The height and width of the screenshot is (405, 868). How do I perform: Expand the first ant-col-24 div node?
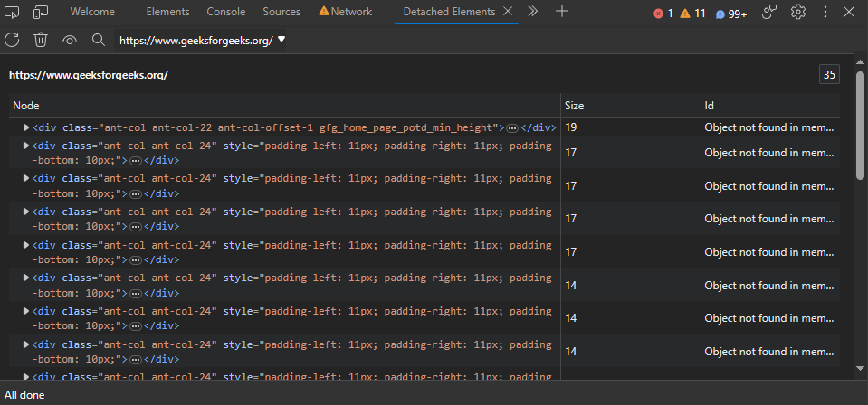[26, 146]
